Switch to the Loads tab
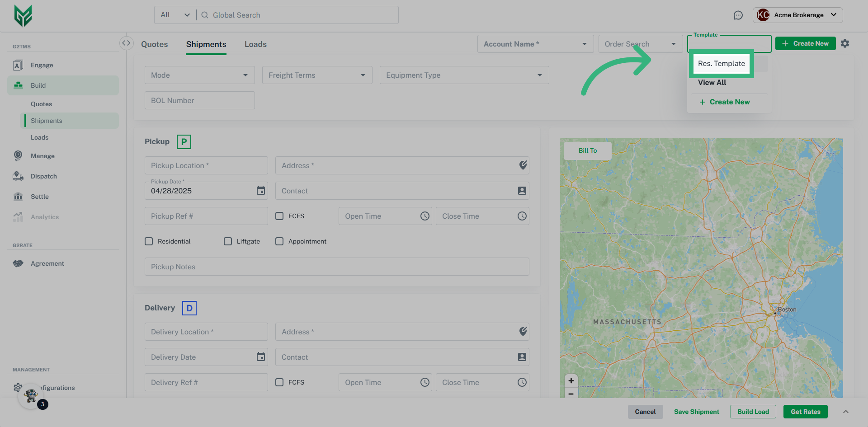Viewport: 868px width, 427px height. coord(255,44)
